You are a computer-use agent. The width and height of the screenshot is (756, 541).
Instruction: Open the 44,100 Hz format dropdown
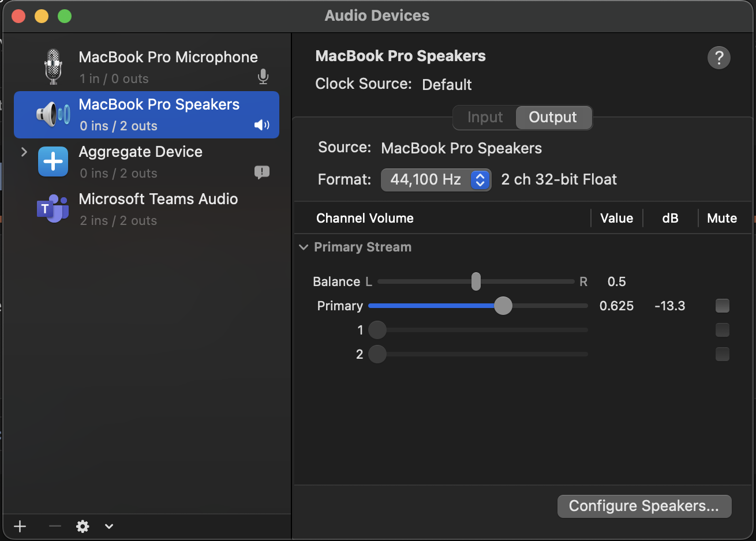[436, 179]
